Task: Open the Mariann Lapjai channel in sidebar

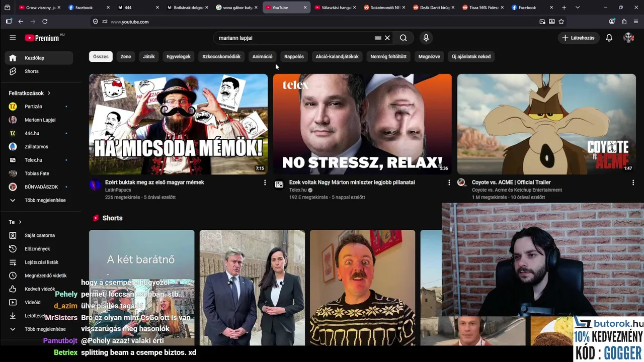Action: pos(39,120)
